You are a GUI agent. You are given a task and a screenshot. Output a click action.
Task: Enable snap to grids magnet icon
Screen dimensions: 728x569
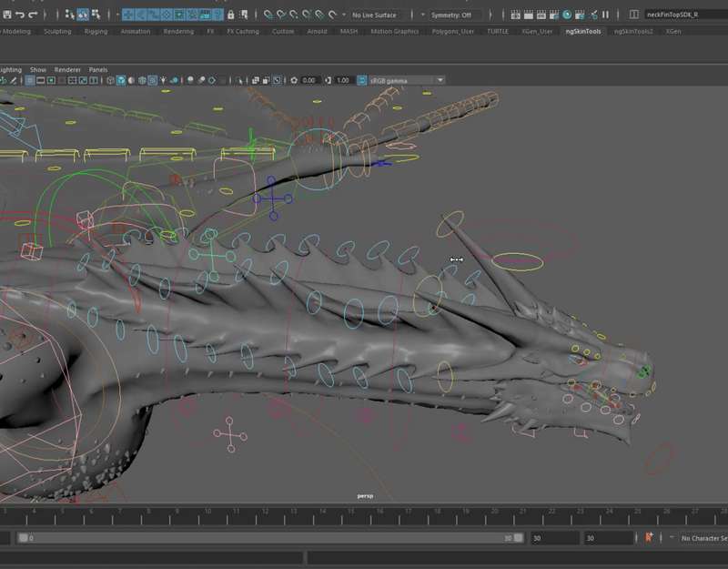tap(268, 15)
